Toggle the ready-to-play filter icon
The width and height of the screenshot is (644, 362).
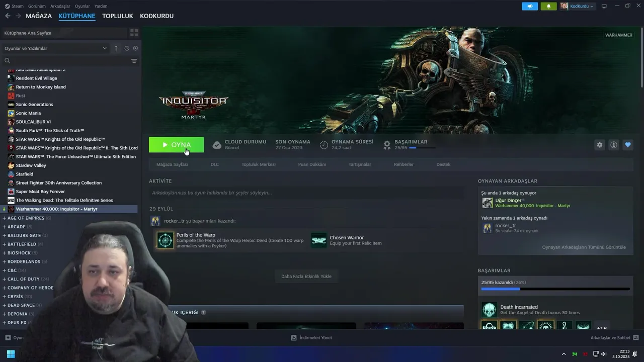[135, 48]
